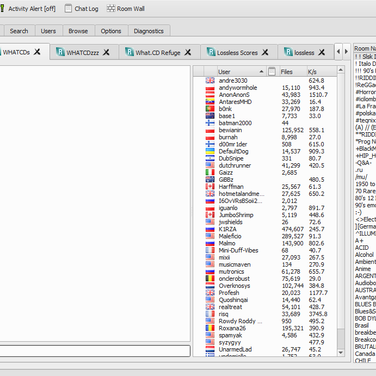
Task: Close the What.CD Refuge tab
Action: point(188,52)
